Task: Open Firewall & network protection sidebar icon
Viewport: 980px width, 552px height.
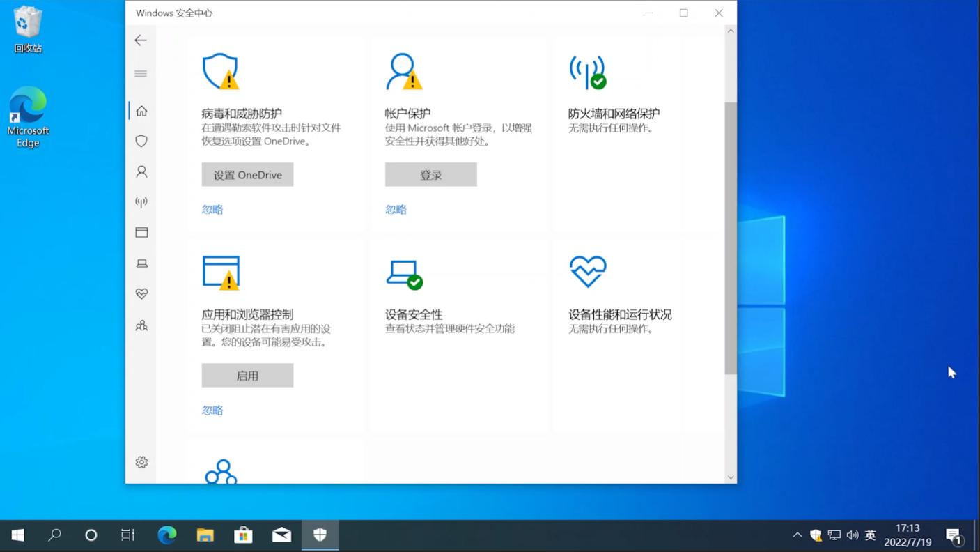Action: click(141, 202)
